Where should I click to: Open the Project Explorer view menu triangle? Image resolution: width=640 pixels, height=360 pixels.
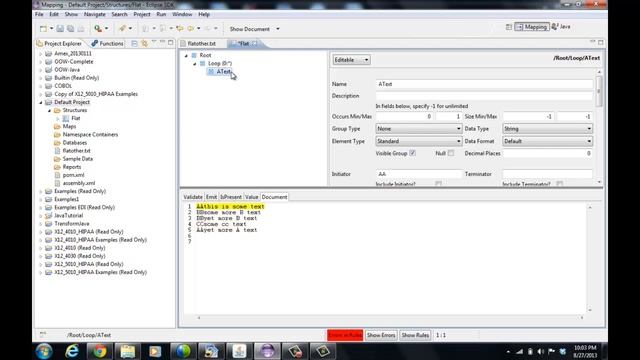(154, 42)
